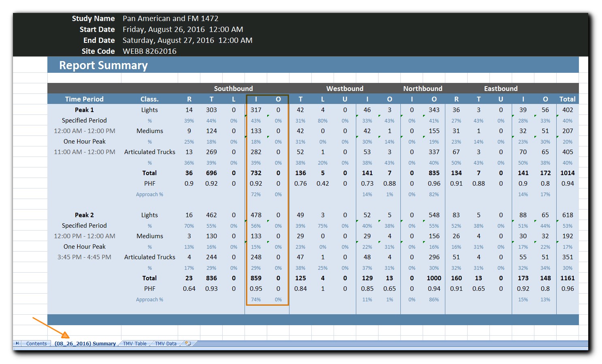Screen dimensions: 602x364
Task: Select the Peak 1 Total value 1014
Action: [567, 173]
